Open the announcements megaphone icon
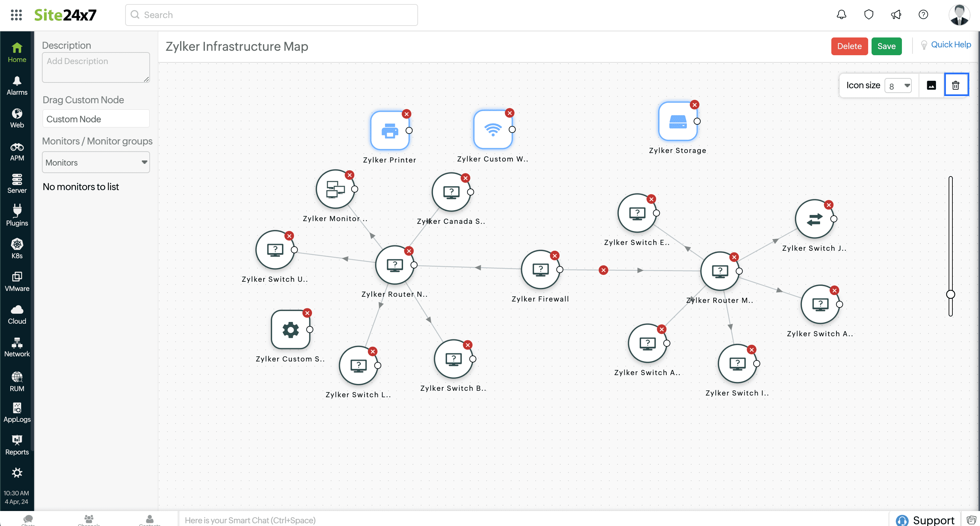 coord(896,14)
